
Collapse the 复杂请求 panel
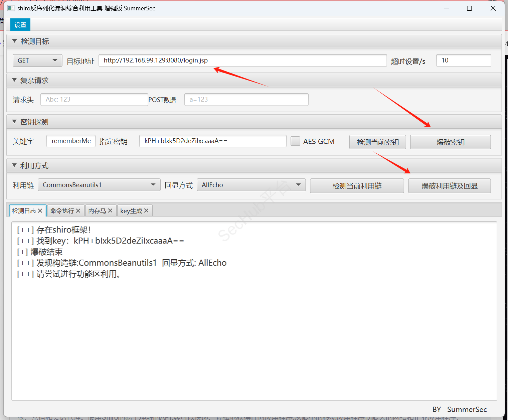pyautogui.click(x=14, y=80)
